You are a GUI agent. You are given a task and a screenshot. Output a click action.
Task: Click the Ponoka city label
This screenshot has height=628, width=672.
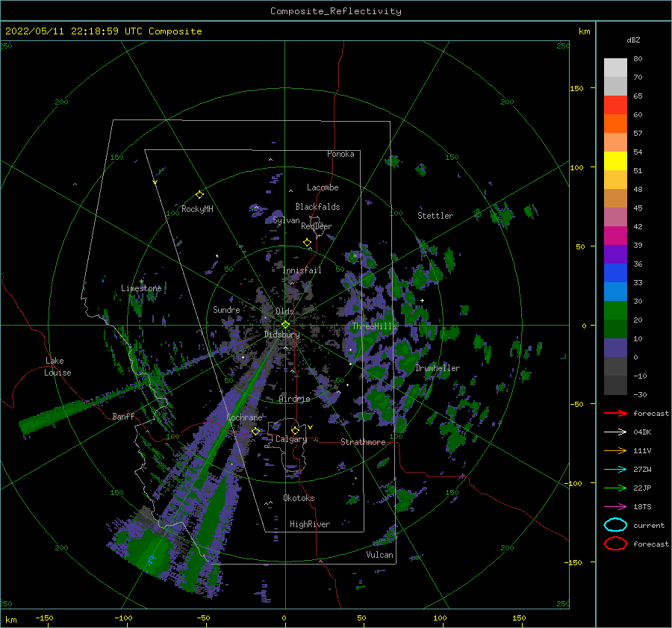pyautogui.click(x=340, y=154)
